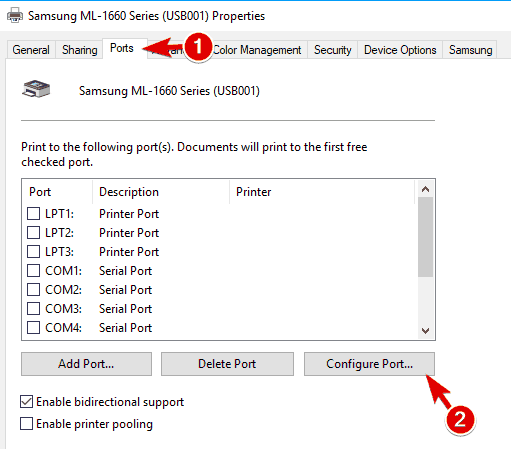Image resolution: width=511 pixels, height=449 pixels.
Task: Enable printer pooling checkbox
Action: [26, 424]
